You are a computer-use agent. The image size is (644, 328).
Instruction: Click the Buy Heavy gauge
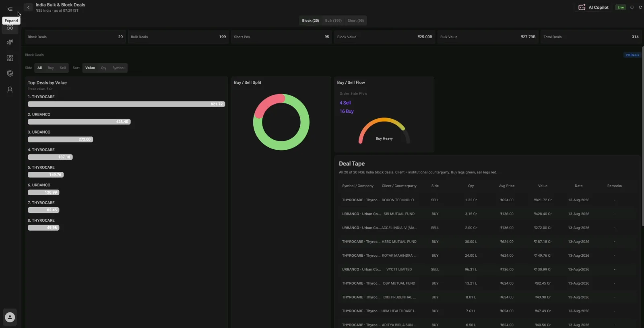point(384,130)
